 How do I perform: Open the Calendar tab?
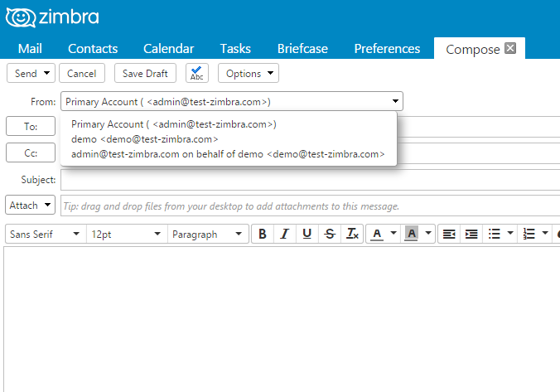tap(168, 49)
